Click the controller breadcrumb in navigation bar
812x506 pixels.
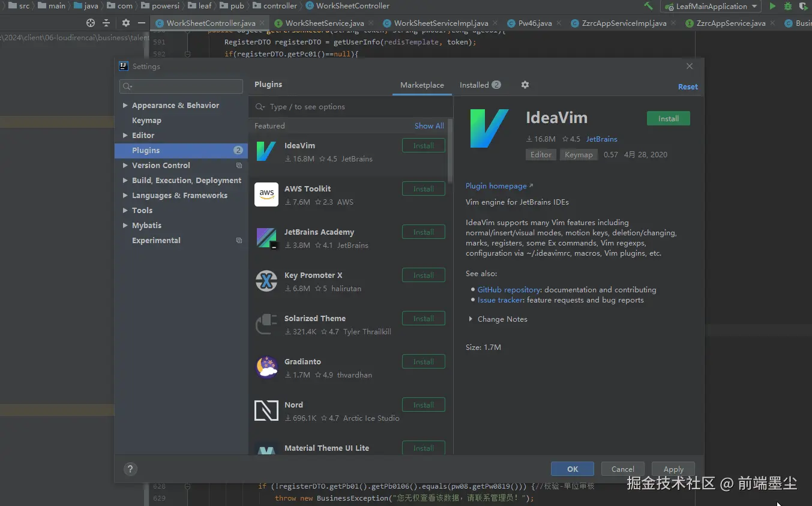click(275, 6)
